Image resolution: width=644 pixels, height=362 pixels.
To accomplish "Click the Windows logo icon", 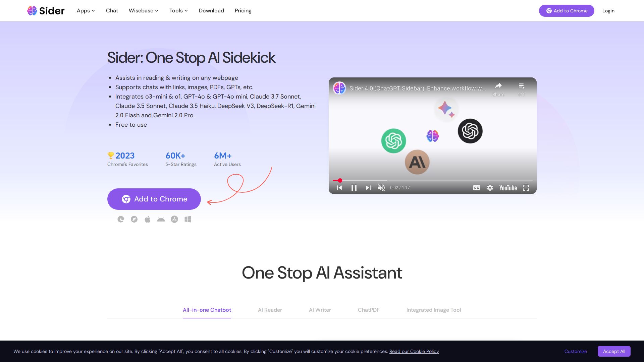I will coord(188,219).
